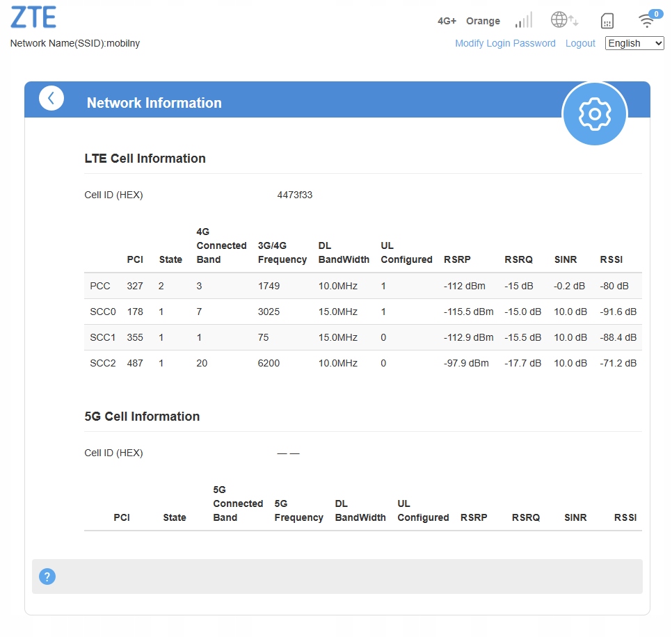Click the LTE Cell Information heading
672x637 pixels.
145,159
